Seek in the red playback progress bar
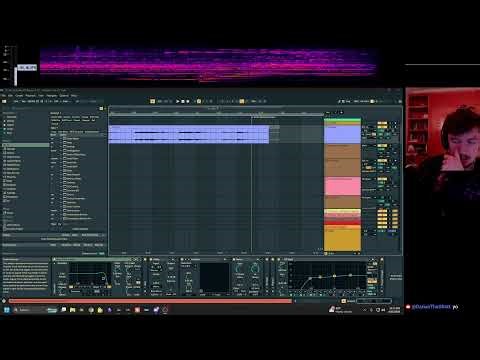Viewport: 480px width, 360px height. 150,301
